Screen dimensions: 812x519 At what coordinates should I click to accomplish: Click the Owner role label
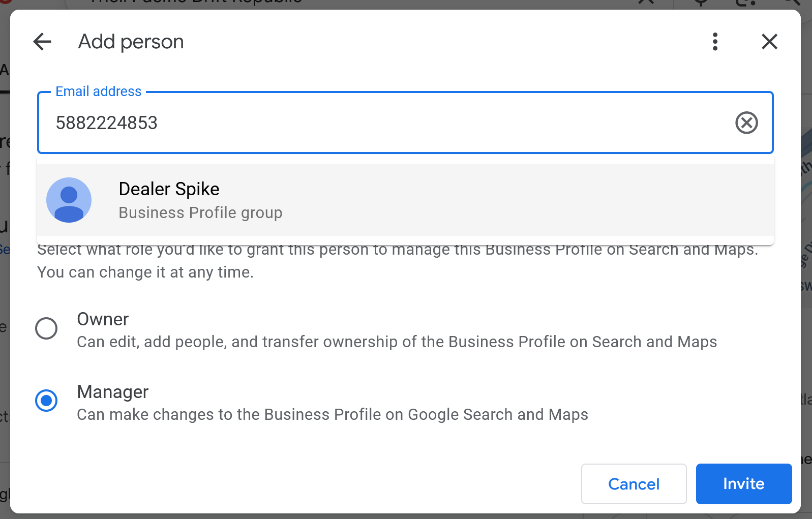[103, 319]
